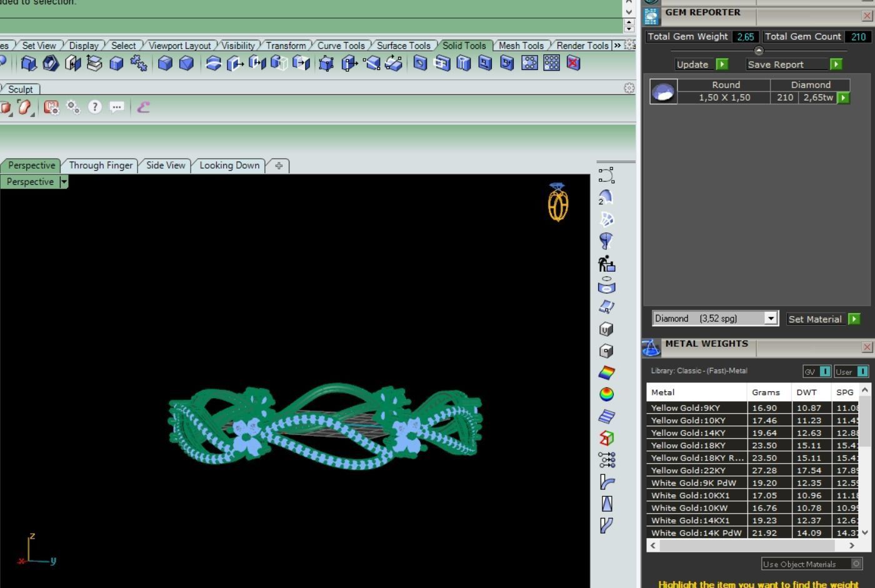Viewport: 875px width, 588px height.
Task: Select the White Gold:14K PdW row
Action: coord(752,533)
